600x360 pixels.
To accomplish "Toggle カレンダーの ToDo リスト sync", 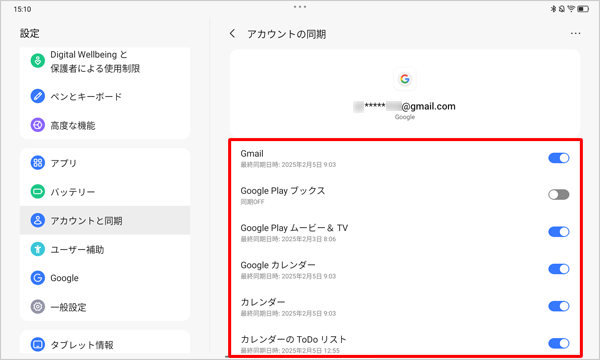I will click(559, 343).
